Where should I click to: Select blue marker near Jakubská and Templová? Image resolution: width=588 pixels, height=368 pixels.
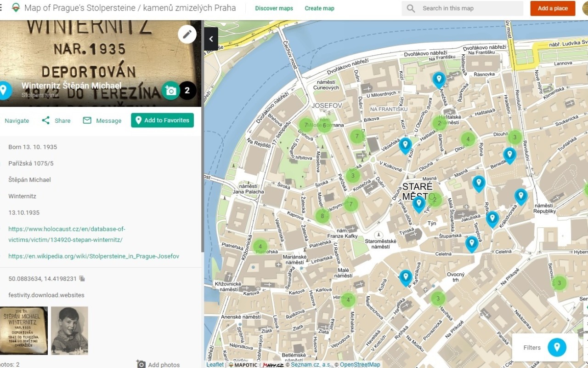pos(492,219)
